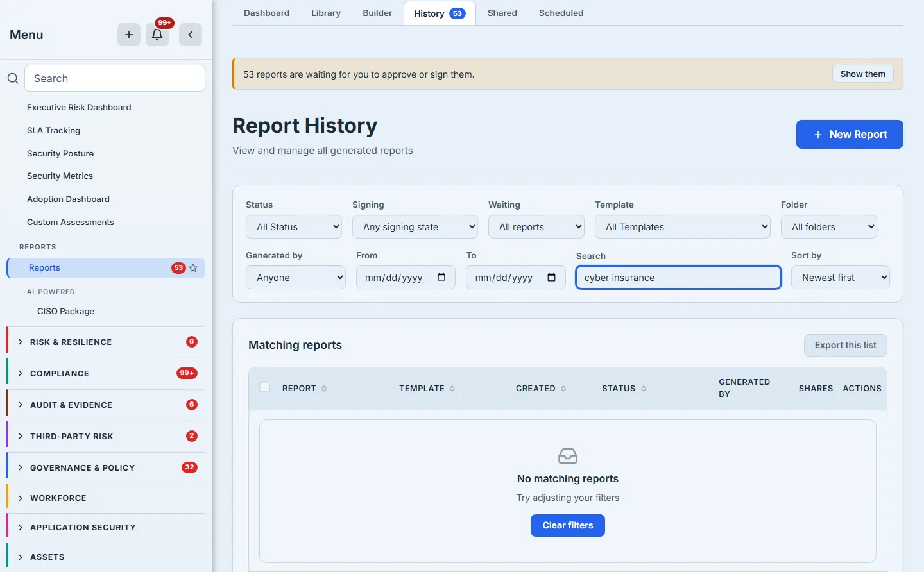The image size is (924, 572).
Task: Open the Signing state dropdown
Action: click(x=415, y=227)
